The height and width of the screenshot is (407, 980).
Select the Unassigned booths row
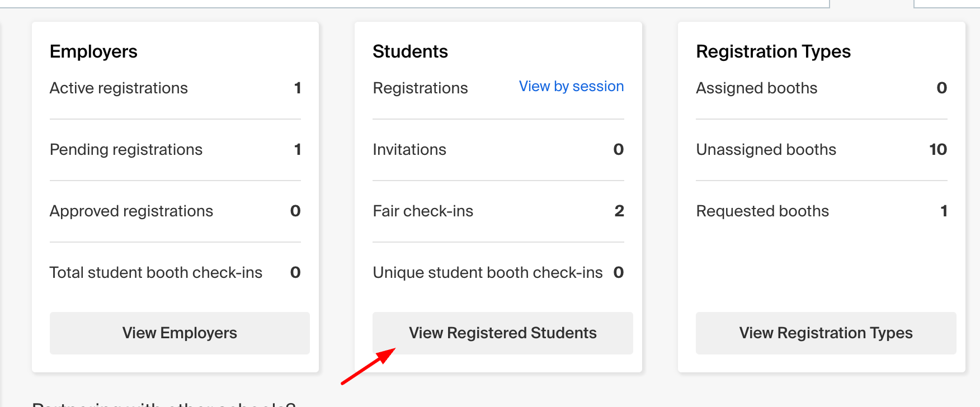822,150
